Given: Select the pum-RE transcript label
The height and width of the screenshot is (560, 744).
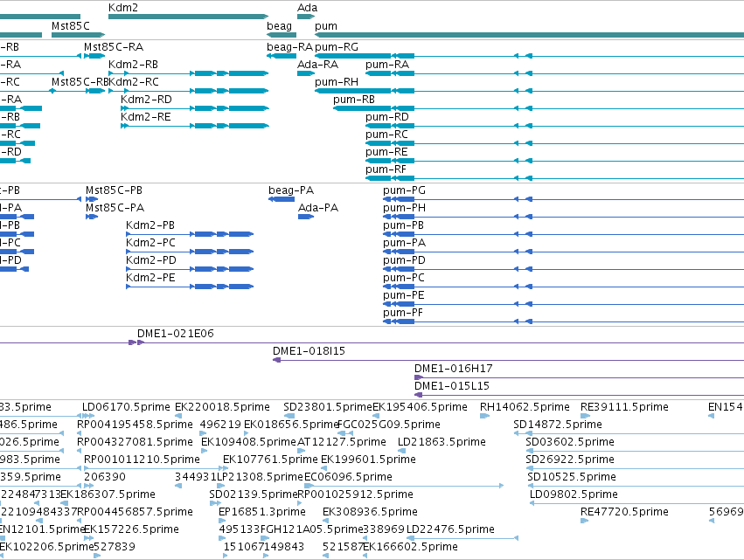Looking at the screenshot, I should (x=386, y=153).
